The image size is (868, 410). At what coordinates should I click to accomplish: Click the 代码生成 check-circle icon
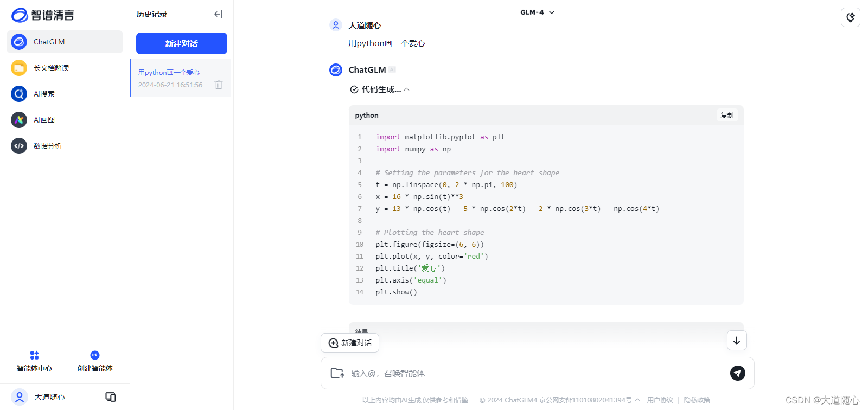coord(354,89)
